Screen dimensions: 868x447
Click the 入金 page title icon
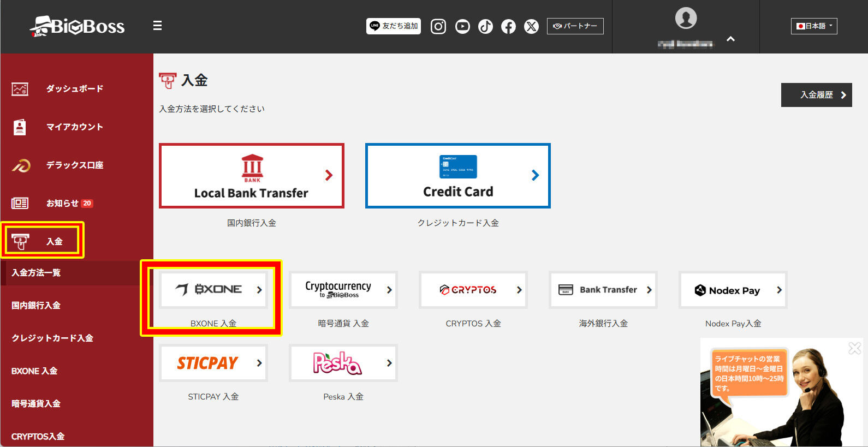pos(168,81)
